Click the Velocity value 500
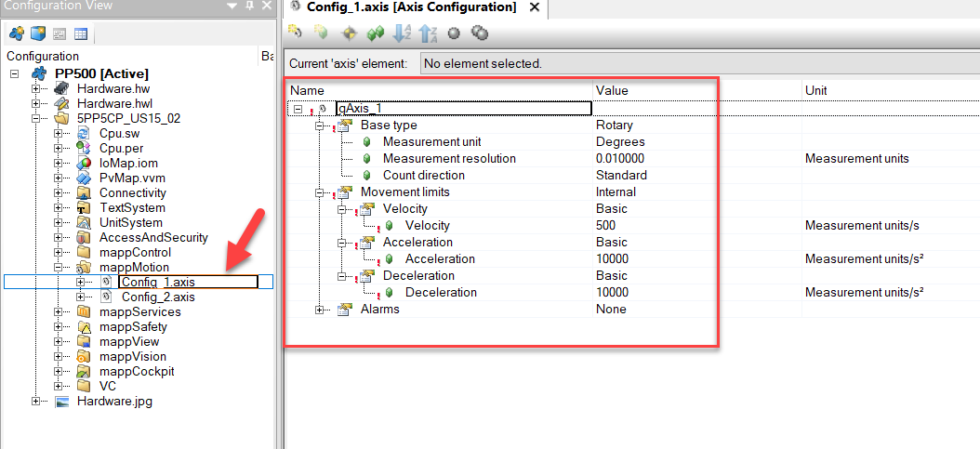980x449 pixels. (x=605, y=226)
